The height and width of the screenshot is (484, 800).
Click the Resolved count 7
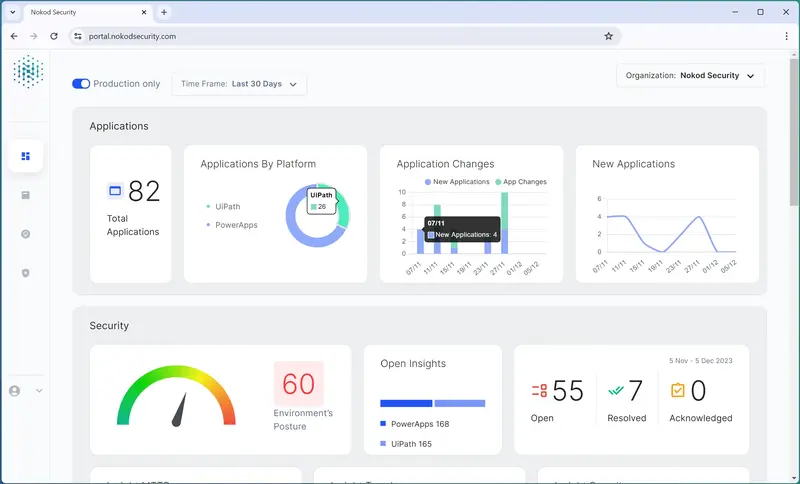click(635, 391)
